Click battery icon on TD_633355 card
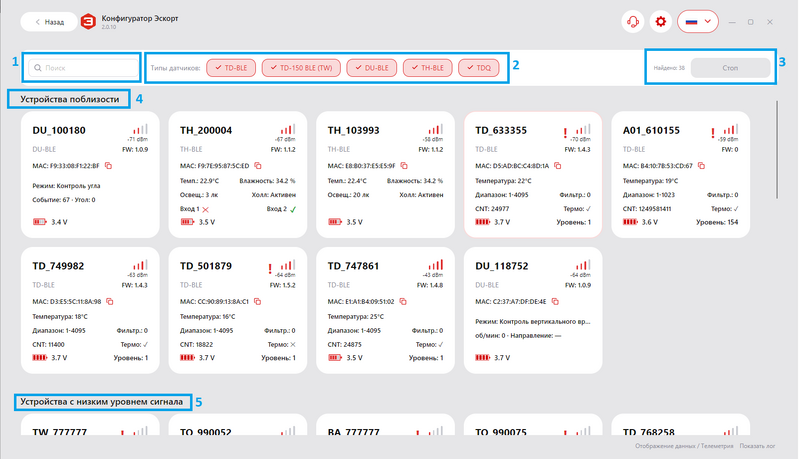 pos(483,222)
